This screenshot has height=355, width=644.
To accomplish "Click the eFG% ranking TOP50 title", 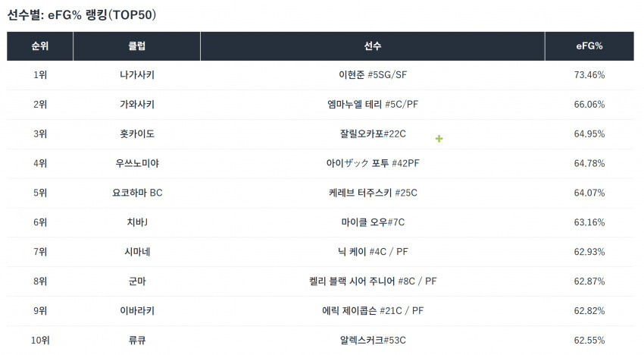I will (82, 14).
